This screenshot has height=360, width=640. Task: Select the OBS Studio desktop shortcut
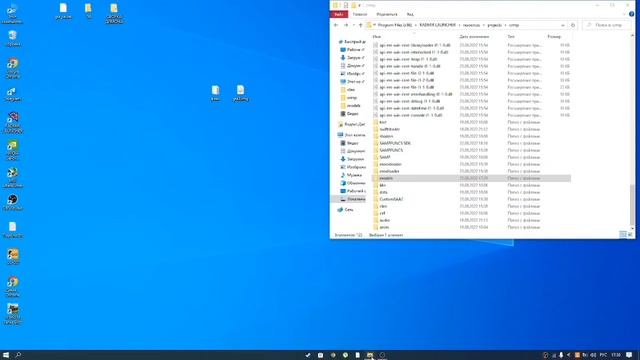click(x=13, y=202)
